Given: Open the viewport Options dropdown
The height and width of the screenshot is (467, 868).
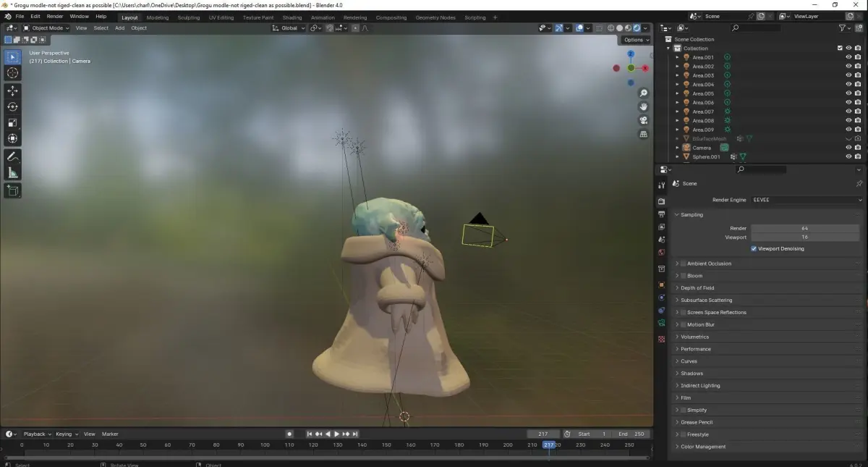Looking at the screenshot, I should [x=636, y=40].
